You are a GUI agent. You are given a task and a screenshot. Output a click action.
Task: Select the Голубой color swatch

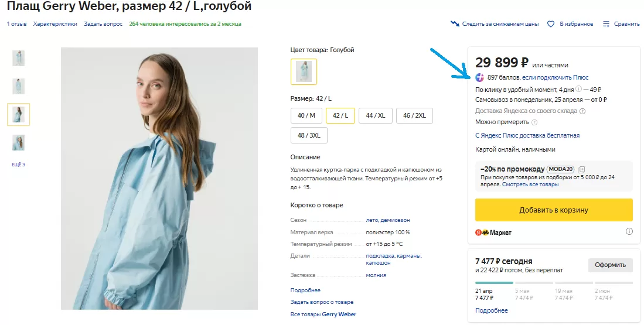304,71
